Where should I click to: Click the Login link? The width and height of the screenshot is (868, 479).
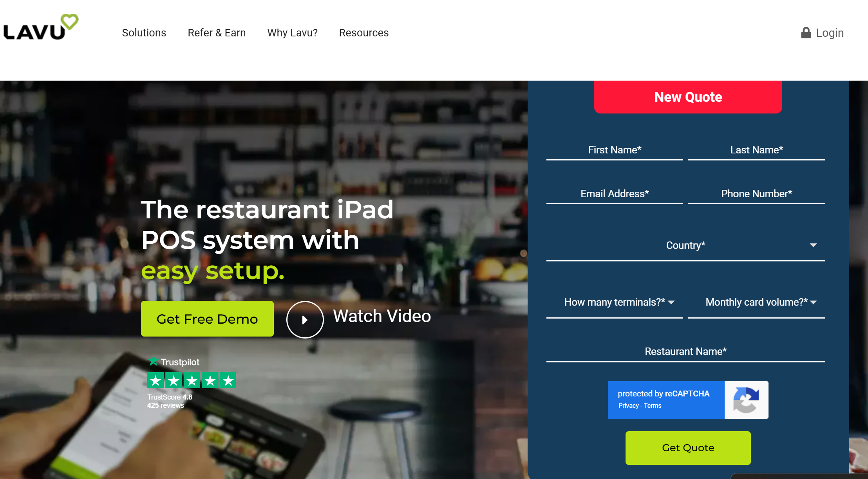830,33
